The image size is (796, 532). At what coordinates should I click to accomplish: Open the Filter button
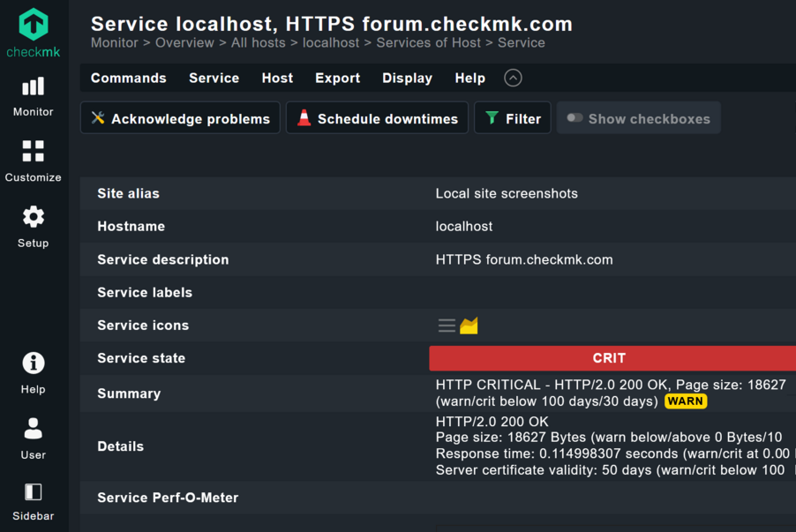tap(513, 118)
